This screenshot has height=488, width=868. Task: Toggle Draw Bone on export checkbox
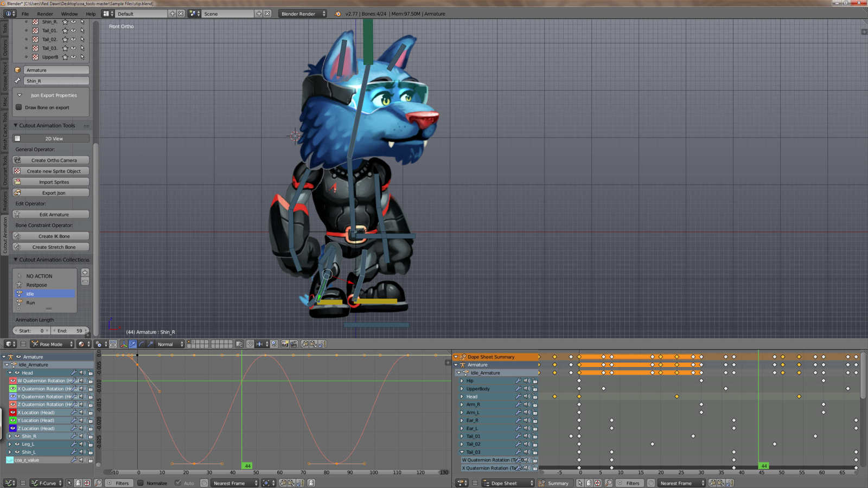coord(19,107)
